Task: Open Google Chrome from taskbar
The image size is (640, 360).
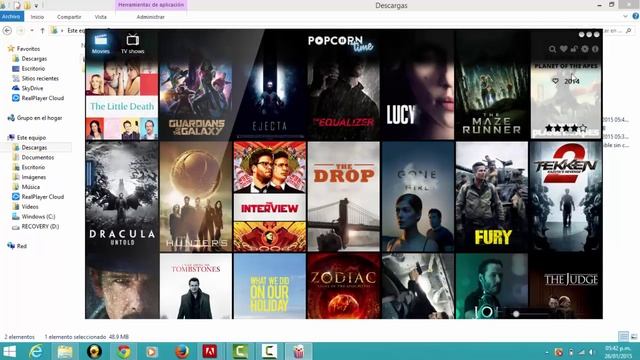Action: (x=124, y=351)
